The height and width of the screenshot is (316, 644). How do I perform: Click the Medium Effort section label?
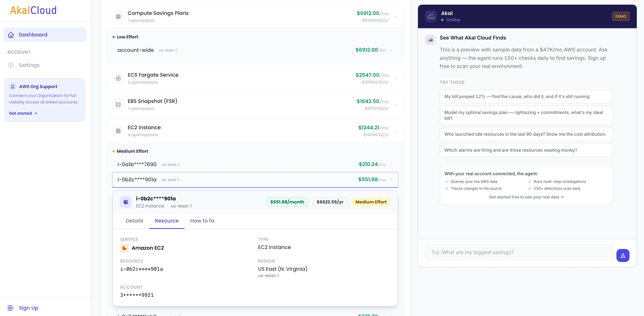pyautogui.click(x=132, y=151)
